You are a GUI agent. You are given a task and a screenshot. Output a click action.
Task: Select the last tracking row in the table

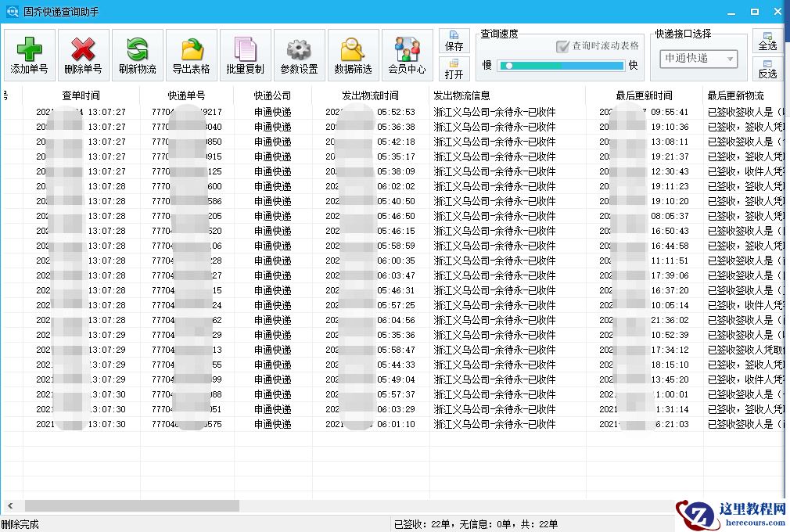[x=235, y=423]
